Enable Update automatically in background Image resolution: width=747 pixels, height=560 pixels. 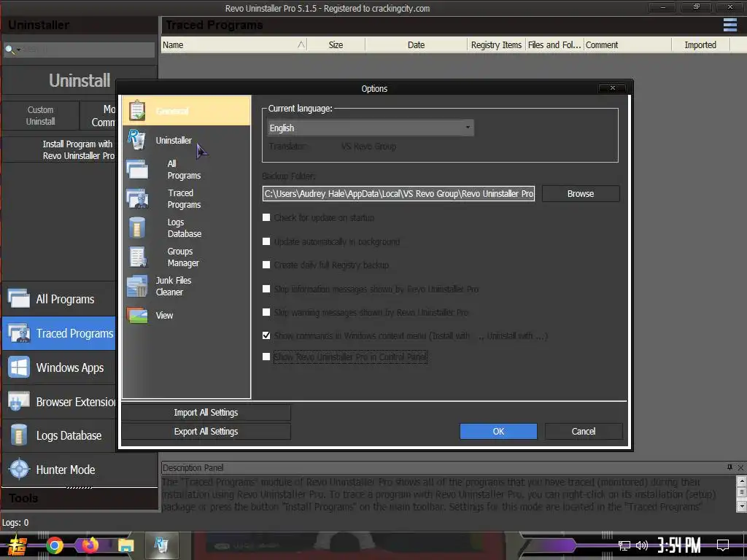(266, 241)
